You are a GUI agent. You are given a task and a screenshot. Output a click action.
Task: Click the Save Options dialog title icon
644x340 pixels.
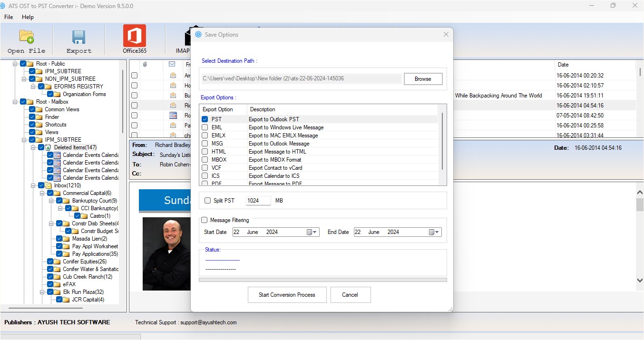198,34
